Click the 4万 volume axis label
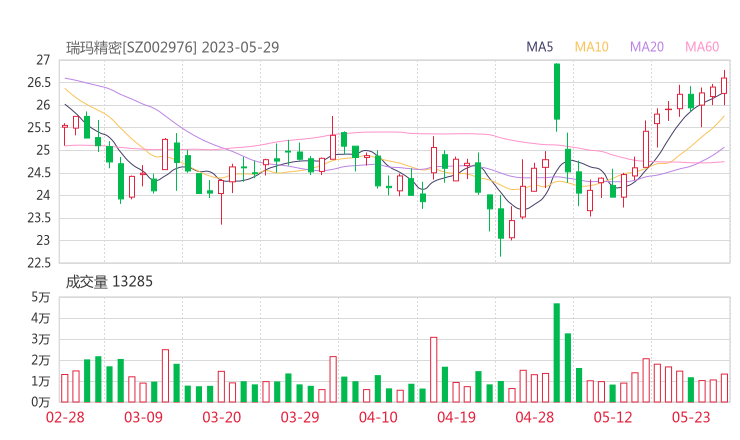The image size is (740, 440). pyautogui.click(x=41, y=318)
